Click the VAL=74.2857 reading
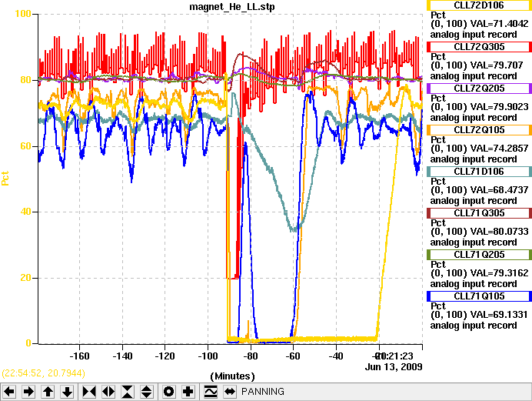The height and width of the screenshot is (401, 532). 499,149
